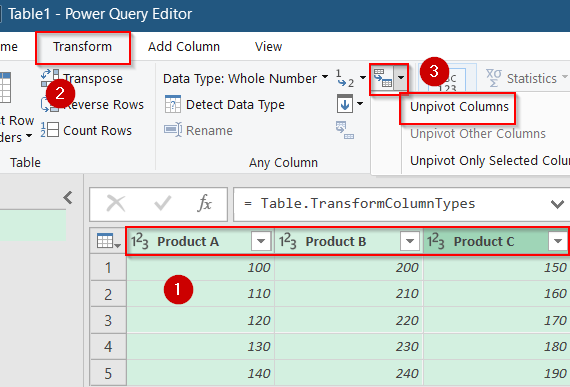The image size is (570, 387).
Task: Click the Product B data type icon
Action: click(x=288, y=241)
